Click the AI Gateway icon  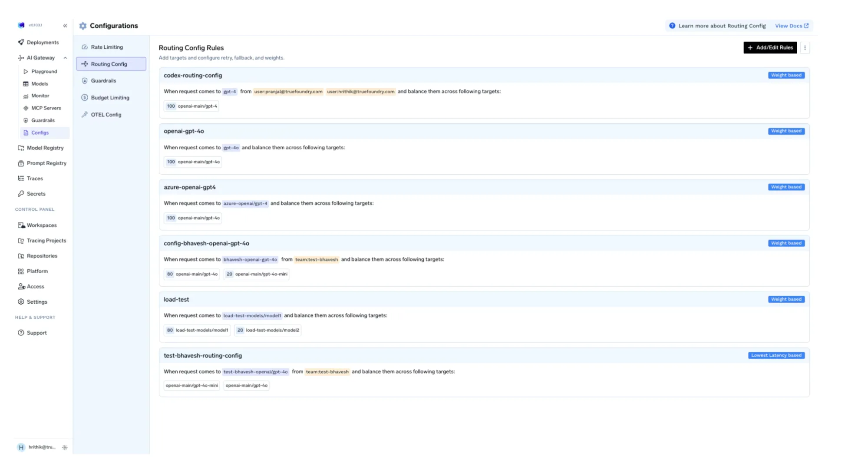[x=21, y=58]
